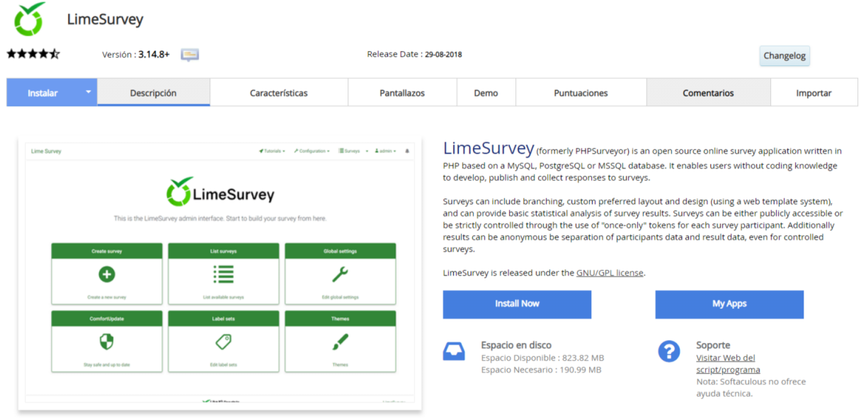Click the List surveys icon
868x418 pixels.
point(224,275)
